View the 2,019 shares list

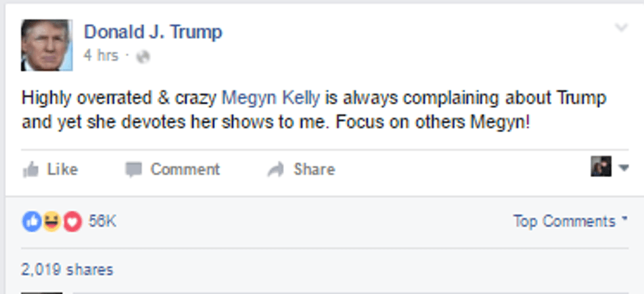(66, 270)
